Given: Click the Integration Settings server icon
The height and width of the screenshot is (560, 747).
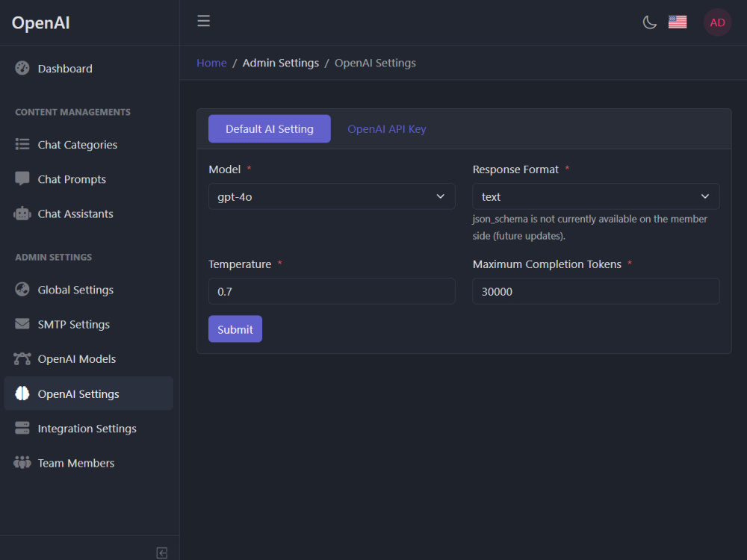Looking at the screenshot, I should [x=22, y=428].
